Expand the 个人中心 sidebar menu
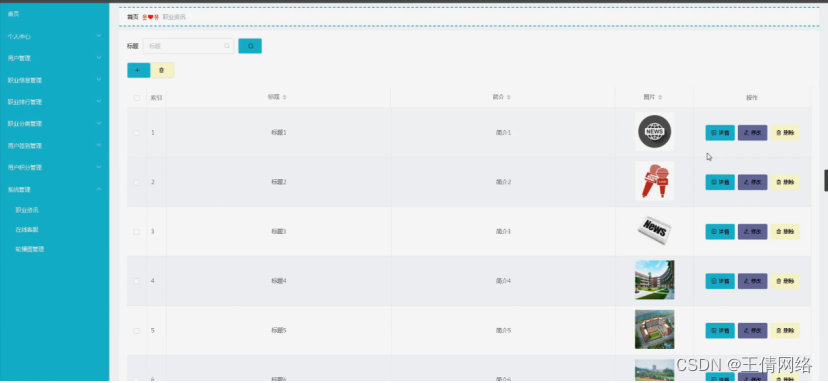828x383 pixels. click(x=54, y=36)
